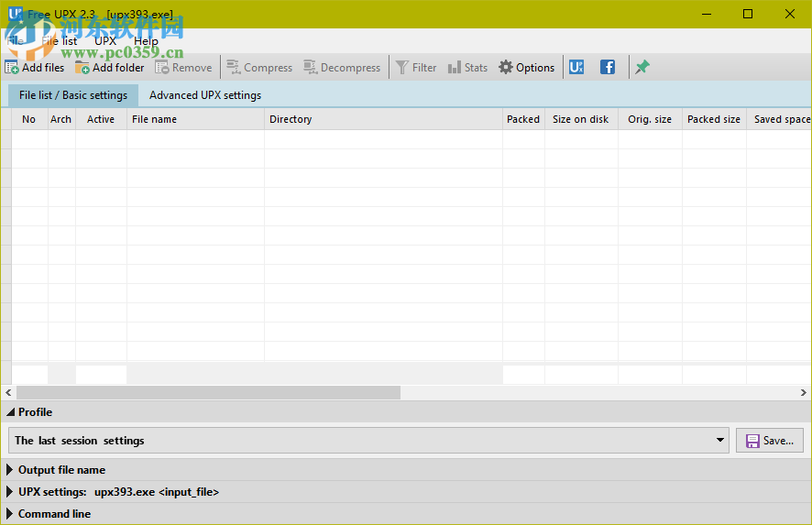Click the Remove toolbar button

pyautogui.click(x=183, y=67)
